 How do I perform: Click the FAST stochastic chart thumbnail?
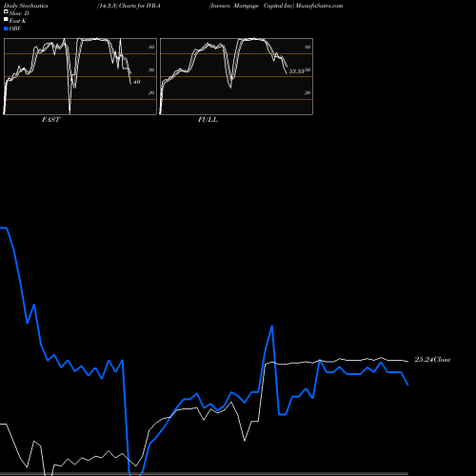tap(80, 76)
